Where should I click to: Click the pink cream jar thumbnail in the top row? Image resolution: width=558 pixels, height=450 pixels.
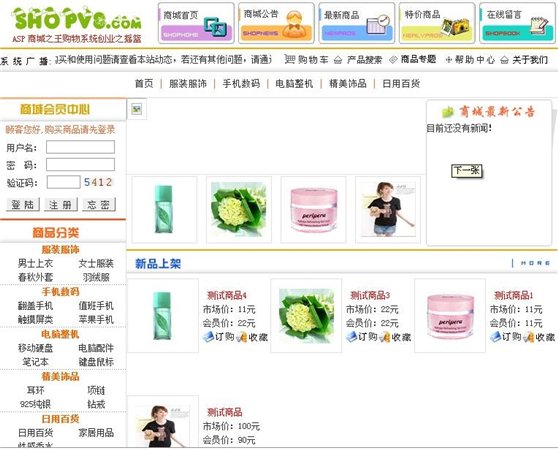314,210
